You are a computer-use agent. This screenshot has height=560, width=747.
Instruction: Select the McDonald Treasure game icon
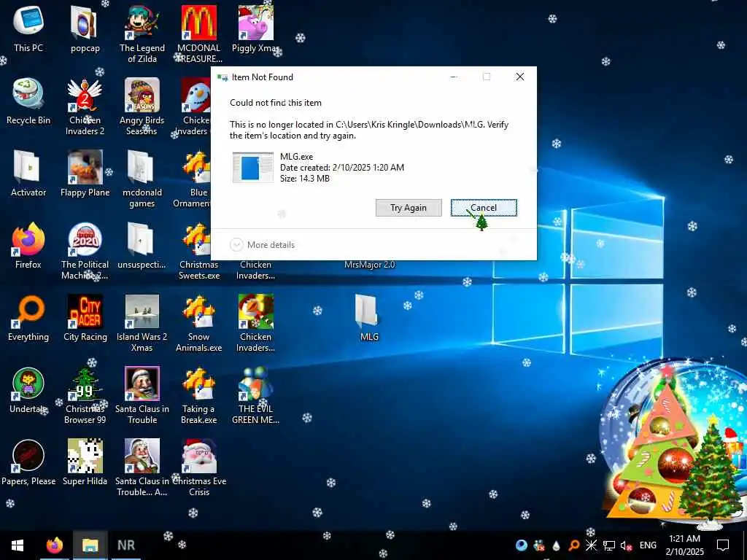pos(198,34)
